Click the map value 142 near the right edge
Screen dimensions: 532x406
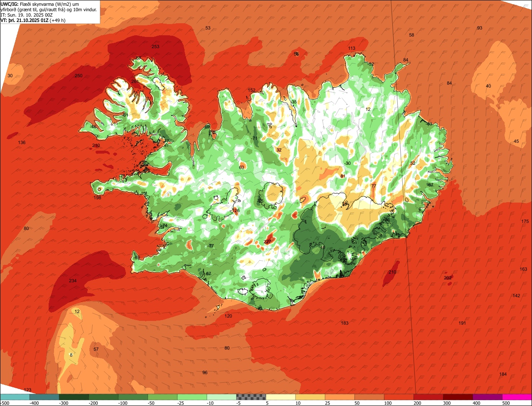516,296
